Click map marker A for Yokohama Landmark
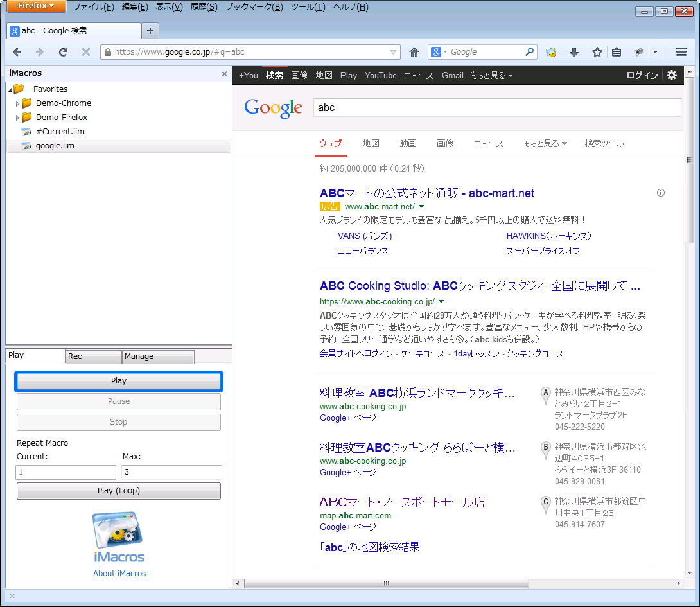The height and width of the screenshot is (607, 700). tap(545, 395)
